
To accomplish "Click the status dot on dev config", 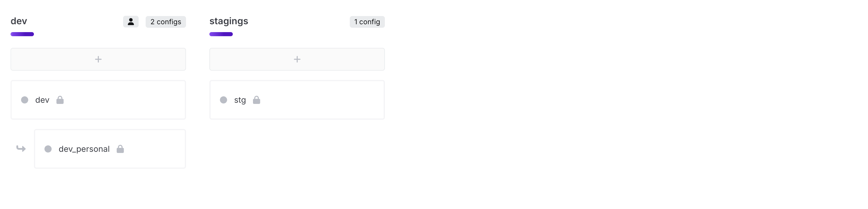I will pyautogui.click(x=25, y=100).
